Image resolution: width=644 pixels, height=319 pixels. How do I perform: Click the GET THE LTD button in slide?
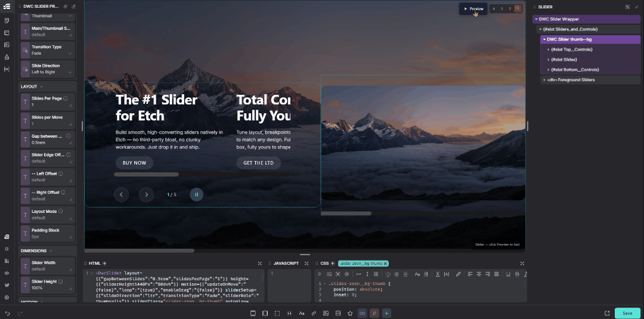[x=258, y=163]
